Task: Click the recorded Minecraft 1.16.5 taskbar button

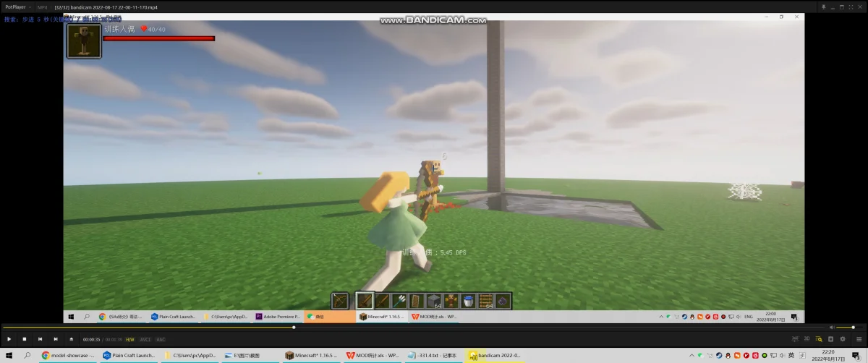Action: [x=383, y=317]
